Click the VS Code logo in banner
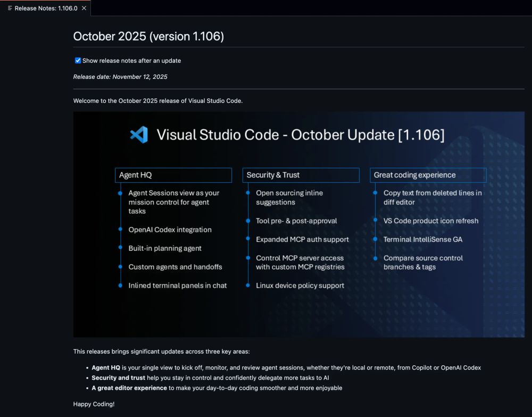532x417 pixels. click(x=139, y=135)
